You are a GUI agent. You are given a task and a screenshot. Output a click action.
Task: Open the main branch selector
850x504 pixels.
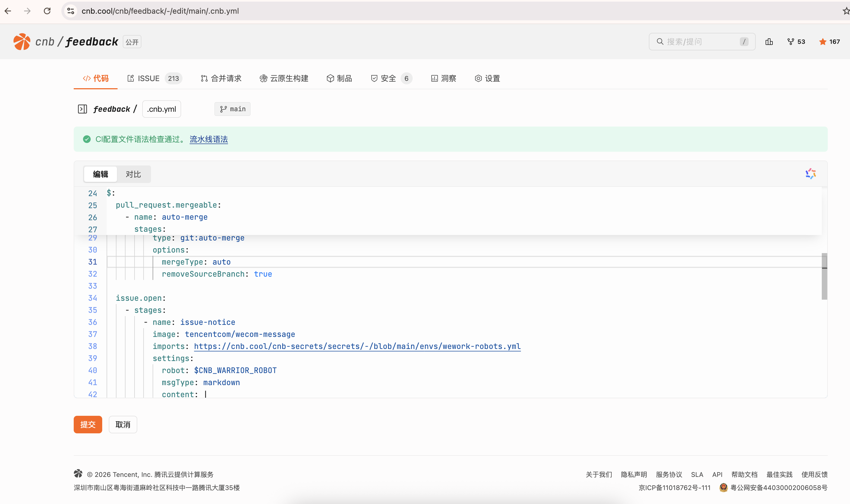tap(232, 109)
